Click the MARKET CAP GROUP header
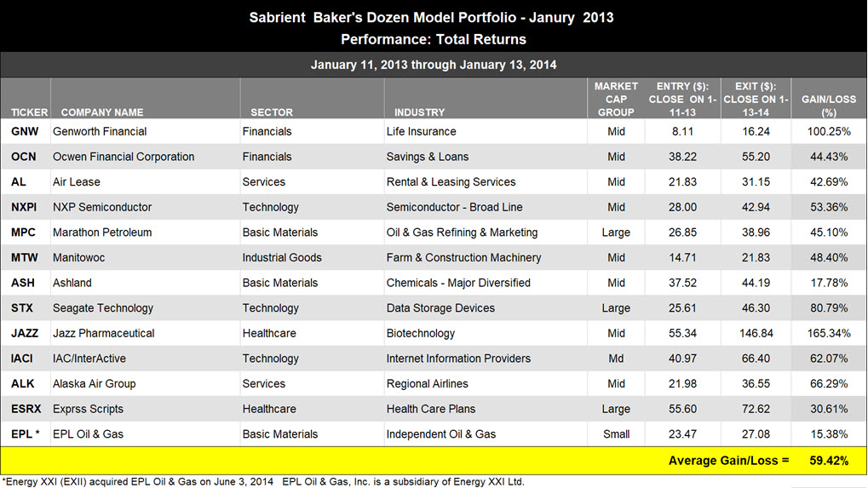The width and height of the screenshot is (868, 488). pyautogui.click(x=616, y=99)
